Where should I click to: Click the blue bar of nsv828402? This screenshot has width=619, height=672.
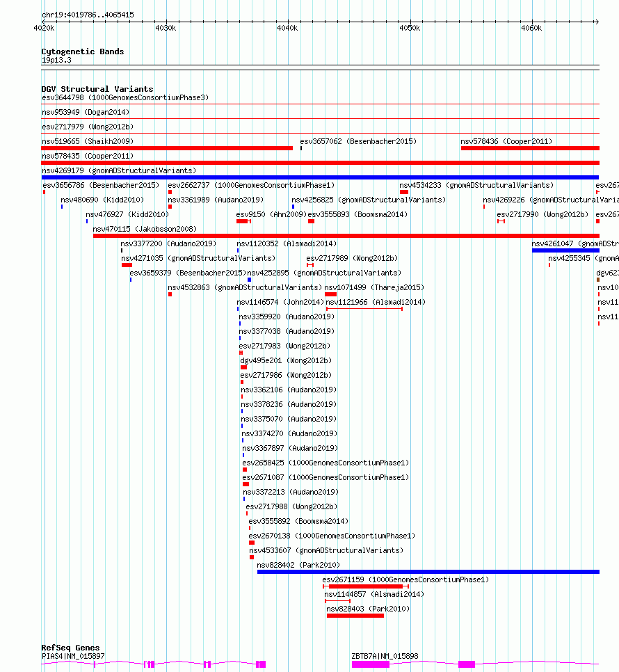click(428, 572)
